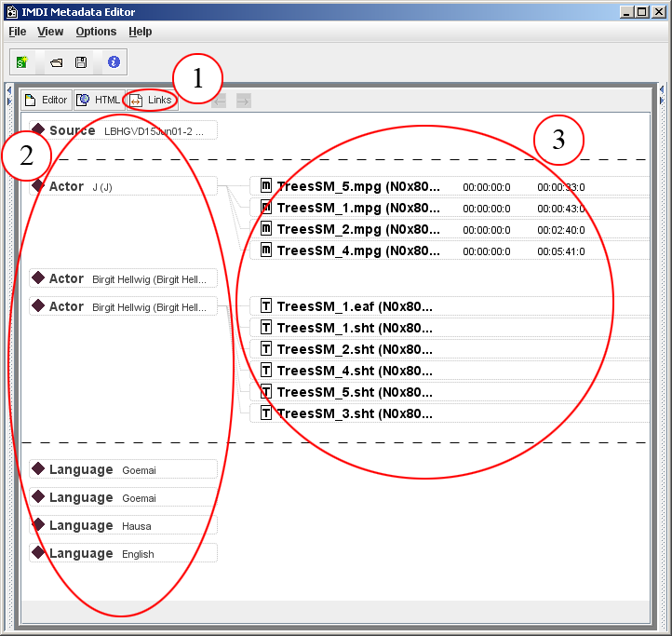Maximize the IMDI Metadata Editor window
This screenshot has height=636, width=672.
point(642,12)
